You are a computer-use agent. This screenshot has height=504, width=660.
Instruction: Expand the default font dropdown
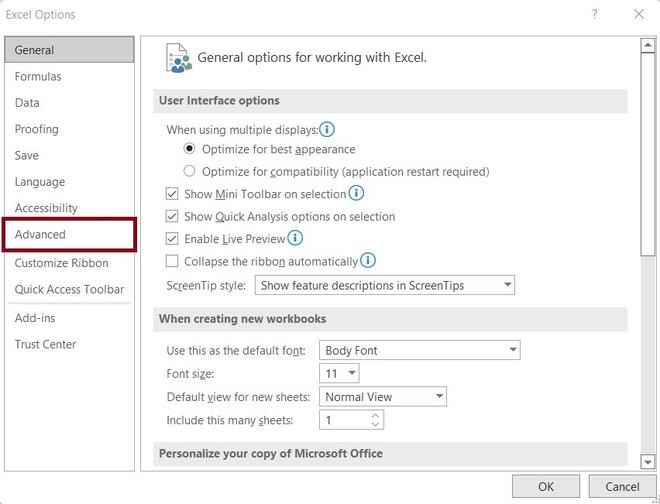pyautogui.click(x=513, y=350)
